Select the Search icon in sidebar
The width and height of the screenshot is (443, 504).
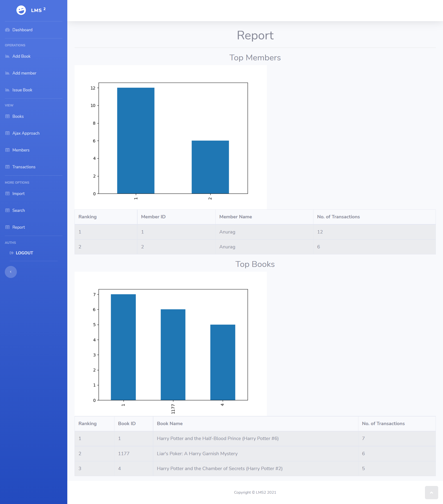tap(7, 210)
